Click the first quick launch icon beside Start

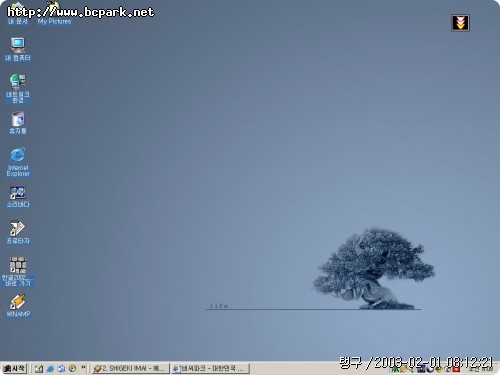coord(39,368)
